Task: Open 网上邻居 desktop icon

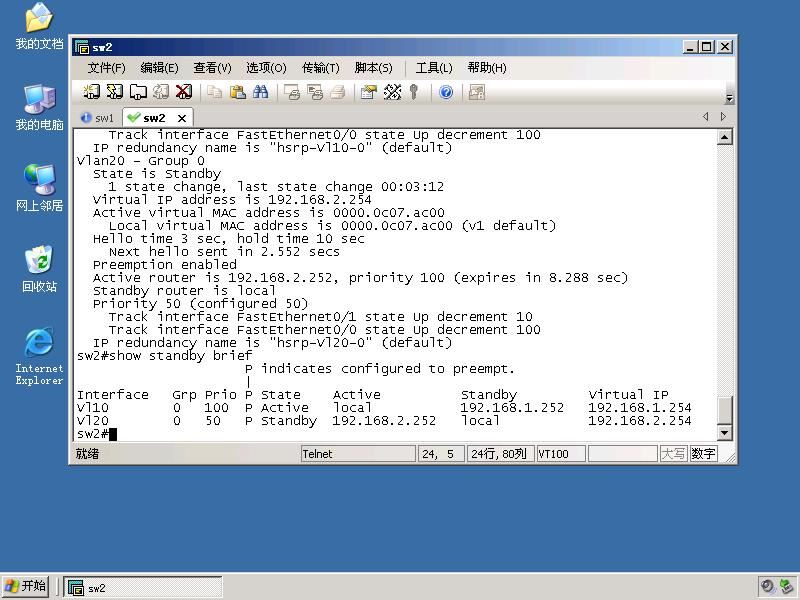Action: tap(39, 188)
